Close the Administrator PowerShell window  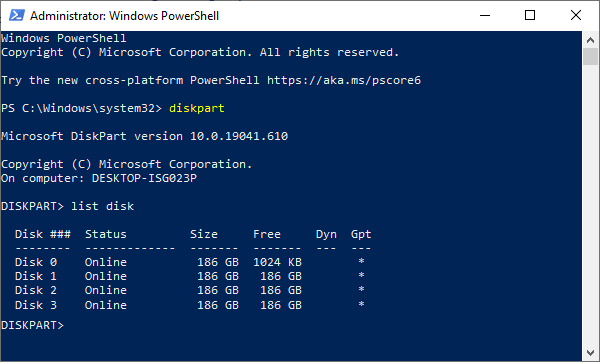(576, 15)
